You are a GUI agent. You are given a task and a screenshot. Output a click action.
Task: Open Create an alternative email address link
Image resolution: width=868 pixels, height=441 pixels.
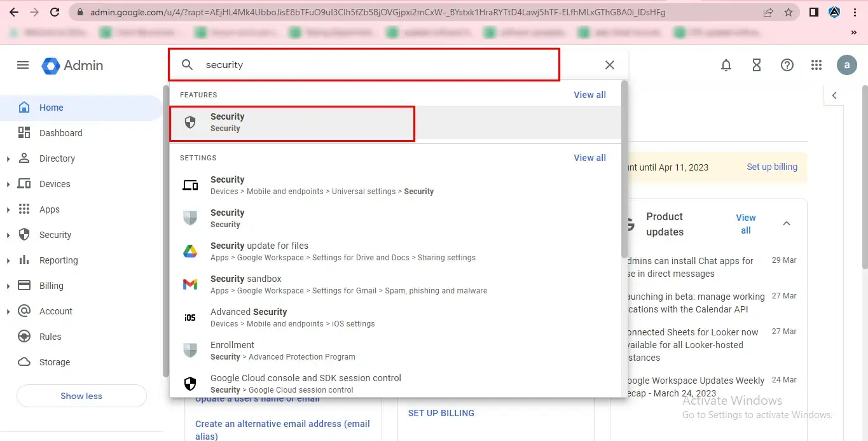pyautogui.click(x=282, y=430)
